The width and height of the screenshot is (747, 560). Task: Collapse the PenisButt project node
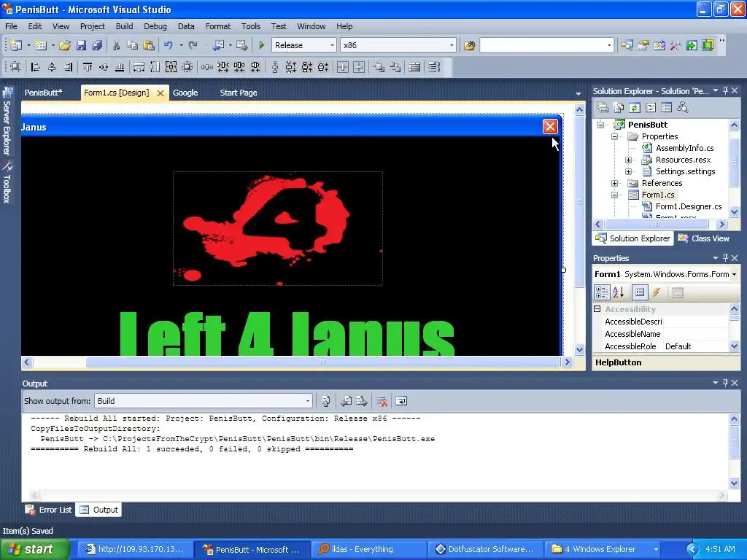click(x=601, y=125)
